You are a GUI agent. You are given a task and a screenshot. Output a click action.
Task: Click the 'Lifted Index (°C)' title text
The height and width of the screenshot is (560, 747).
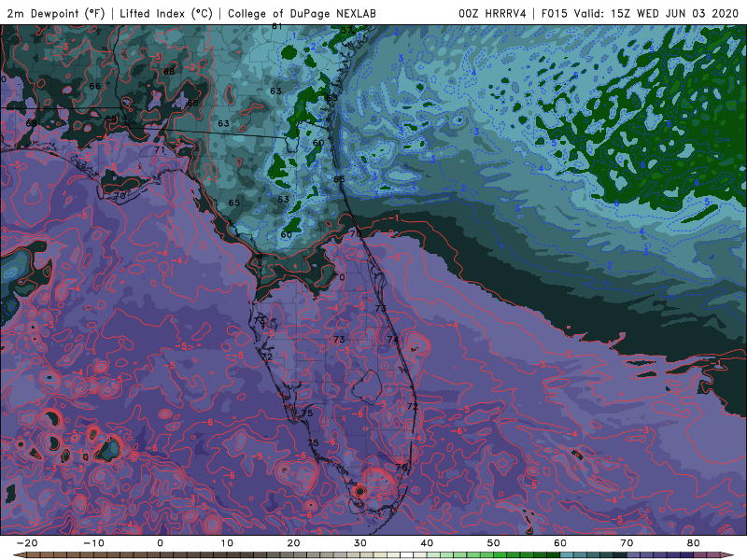(166, 13)
